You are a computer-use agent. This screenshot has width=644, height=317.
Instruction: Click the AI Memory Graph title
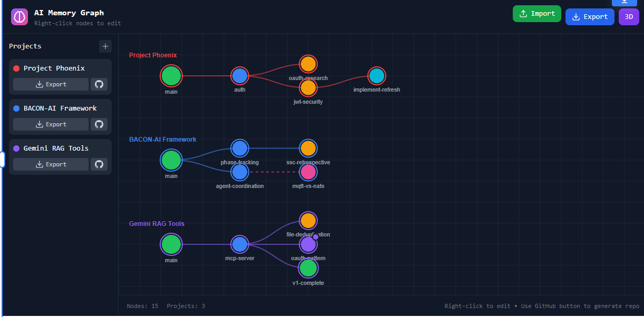69,13
